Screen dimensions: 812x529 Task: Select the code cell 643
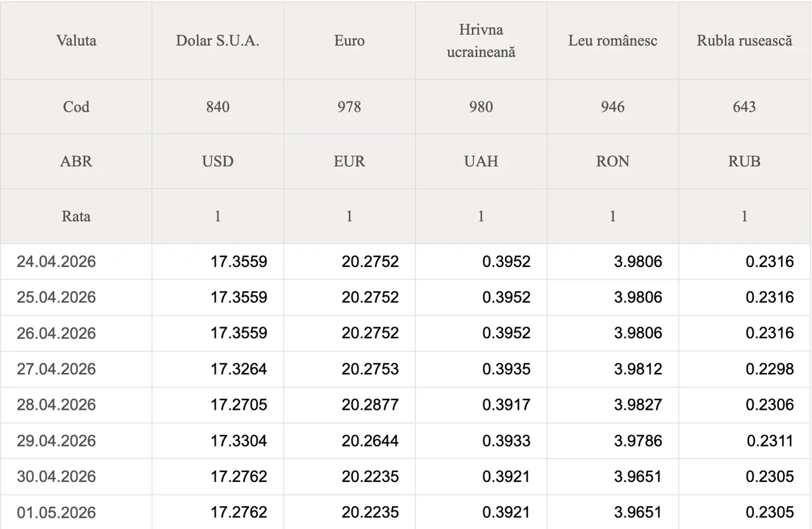point(745,107)
